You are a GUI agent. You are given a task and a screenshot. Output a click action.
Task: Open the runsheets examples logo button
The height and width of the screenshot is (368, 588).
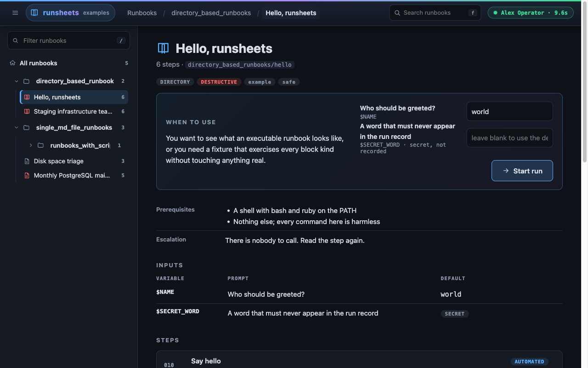(x=71, y=13)
